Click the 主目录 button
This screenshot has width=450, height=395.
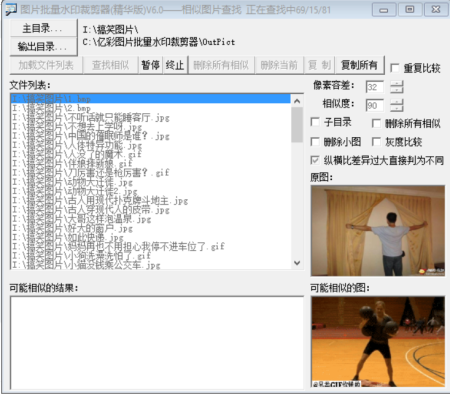[x=44, y=28]
